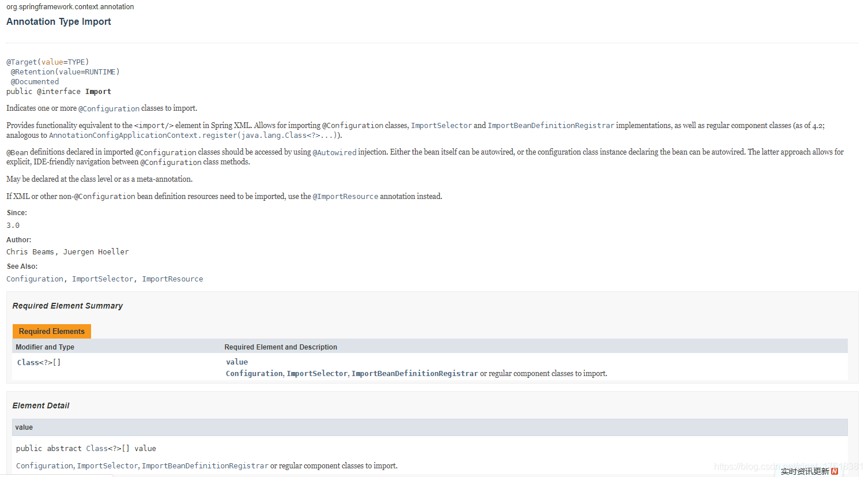The height and width of the screenshot is (477, 868).
Task: Open ImportResource link under See Also
Action: click(172, 279)
